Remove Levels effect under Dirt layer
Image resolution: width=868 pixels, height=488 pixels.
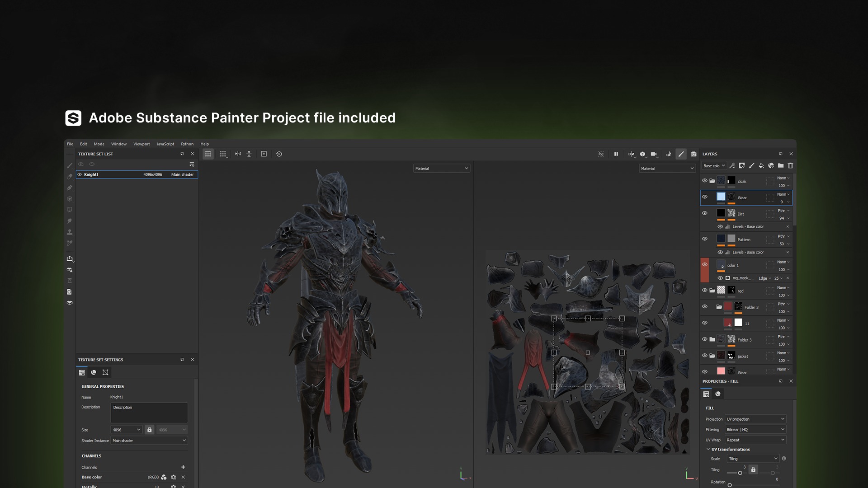788,227
